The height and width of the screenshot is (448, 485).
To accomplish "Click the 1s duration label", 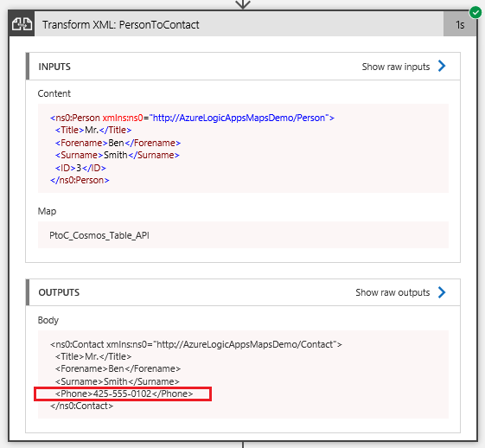I will 460,25.
